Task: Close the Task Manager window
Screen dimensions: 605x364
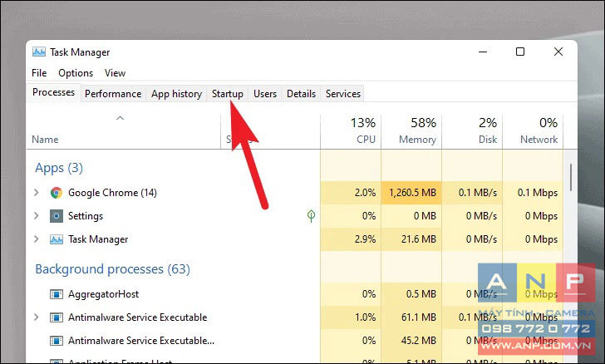Action: [558, 52]
